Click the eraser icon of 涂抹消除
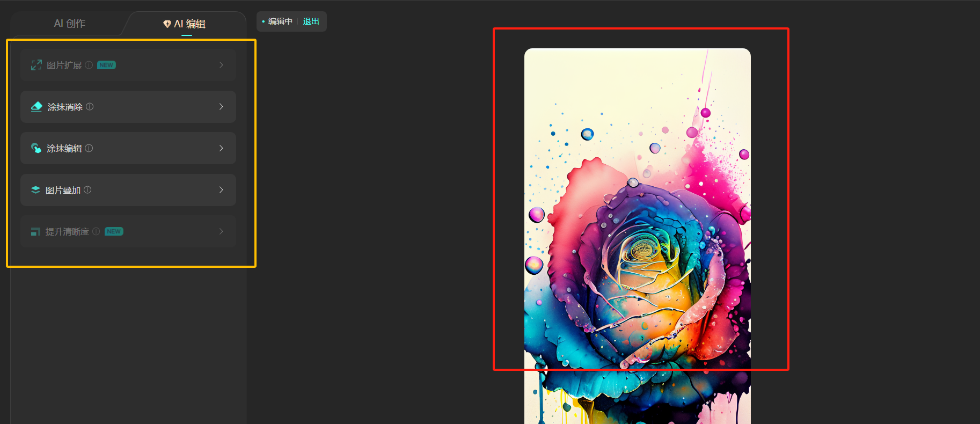 [x=36, y=107]
